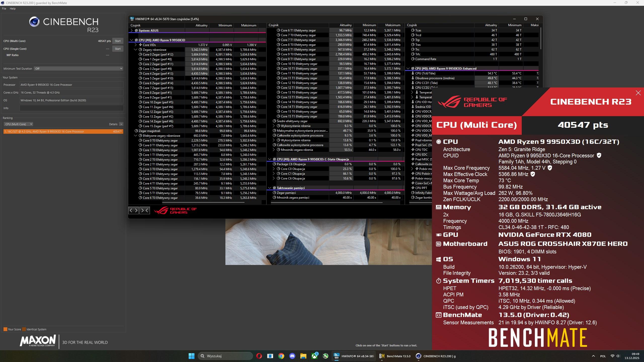Open Google Chrome from the taskbar

pos(281,356)
